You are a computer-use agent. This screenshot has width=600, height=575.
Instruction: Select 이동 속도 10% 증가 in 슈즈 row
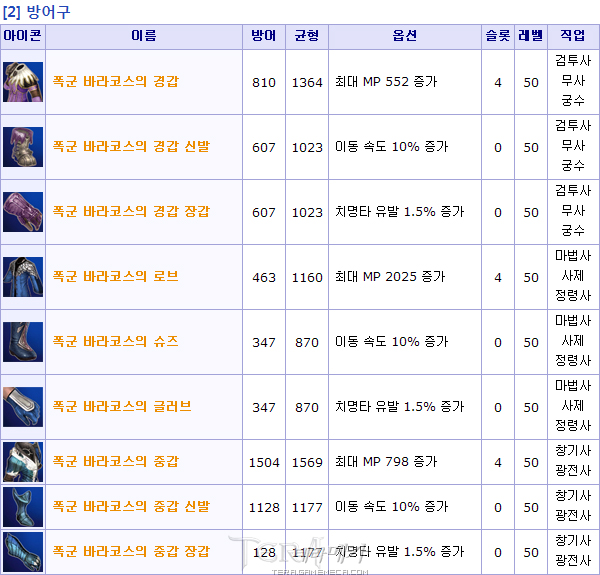coord(391,342)
